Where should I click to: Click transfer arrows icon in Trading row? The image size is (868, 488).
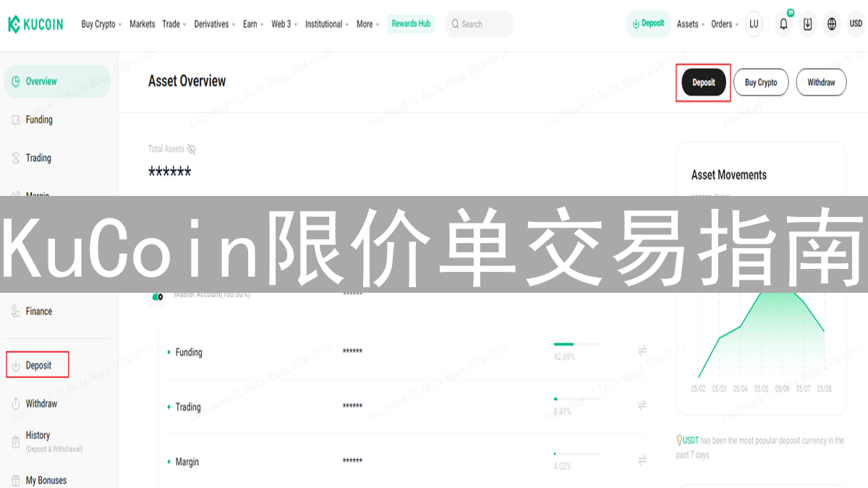pyautogui.click(x=642, y=406)
